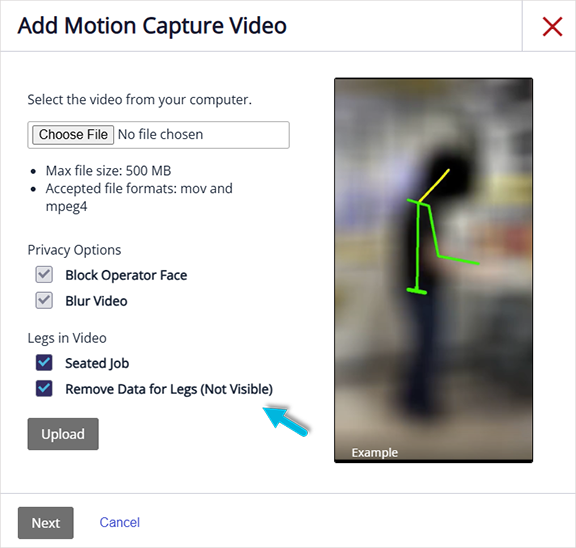Click the 'Privacy Options' heading
Viewport: 576px width, 548px height.
pyautogui.click(x=74, y=250)
